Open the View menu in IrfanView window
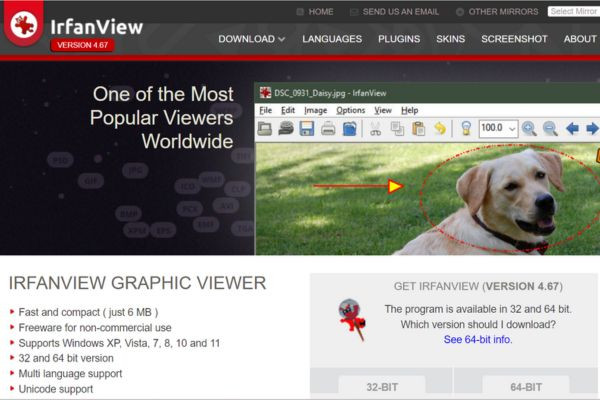The image size is (600, 400). pos(383,111)
